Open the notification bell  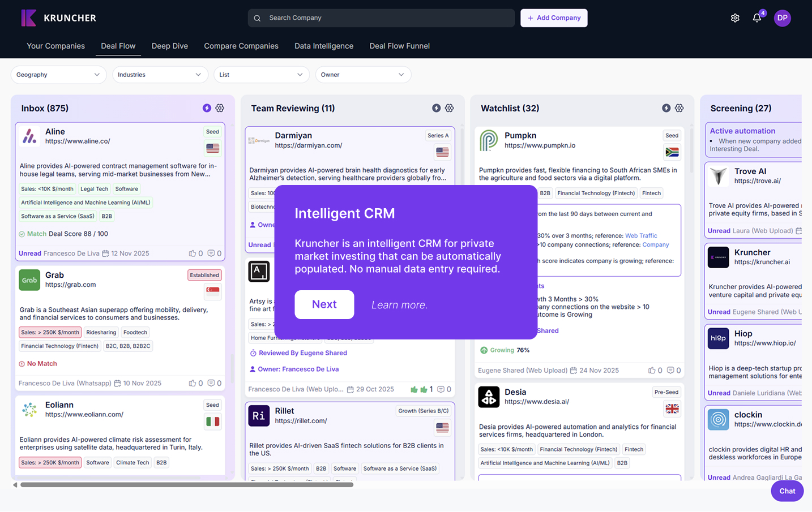pyautogui.click(x=757, y=18)
